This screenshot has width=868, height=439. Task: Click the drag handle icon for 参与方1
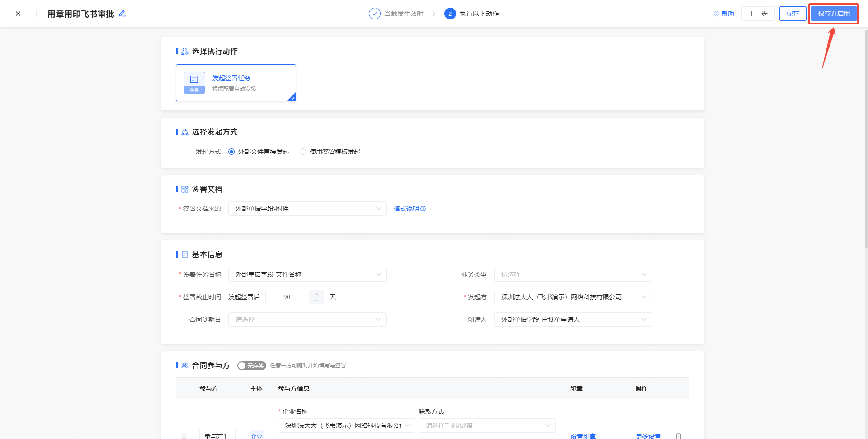point(184,436)
